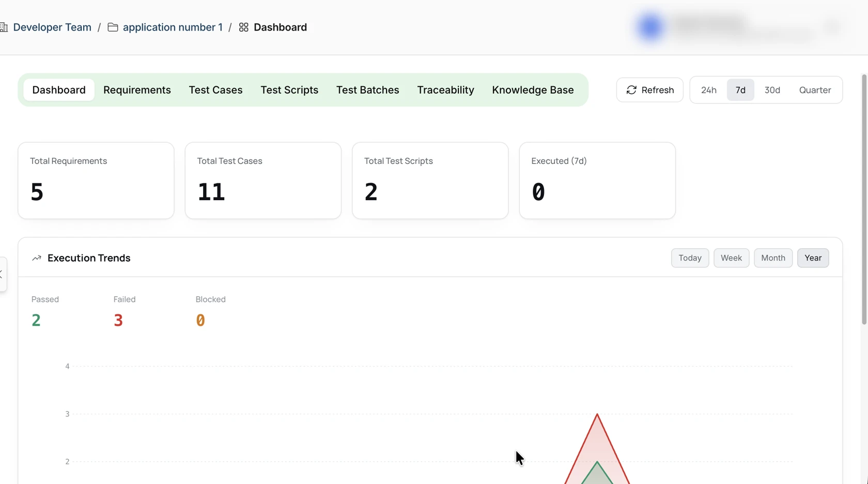Expand the collapsed side panel handle
This screenshot has width=868, height=484.
click(x=3, y=274)
